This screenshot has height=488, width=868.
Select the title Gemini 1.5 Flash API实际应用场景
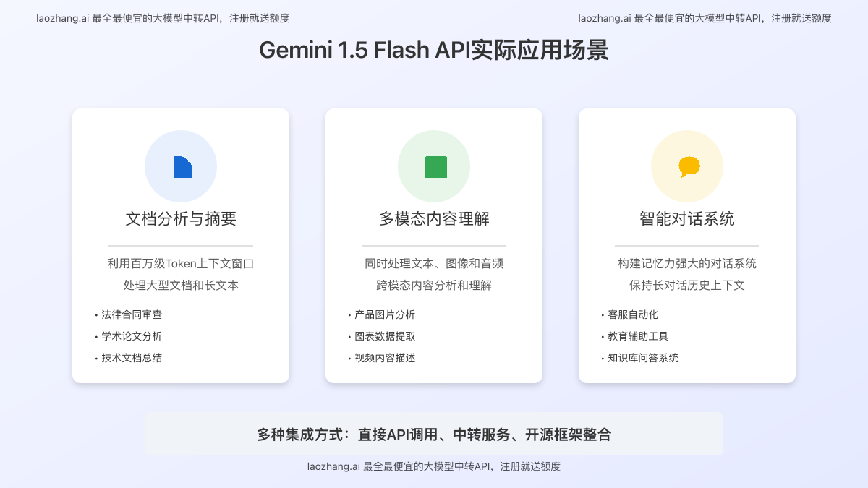434,51
